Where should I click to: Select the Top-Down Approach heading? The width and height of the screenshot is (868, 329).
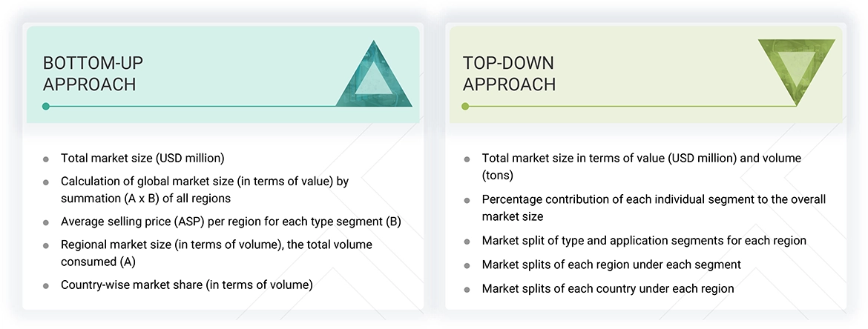pos(509,73)
